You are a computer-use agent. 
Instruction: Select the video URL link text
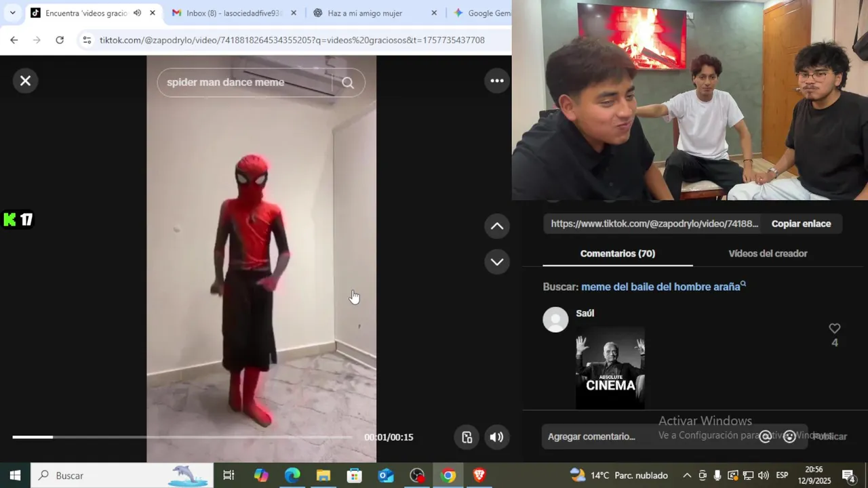point(654,224)
